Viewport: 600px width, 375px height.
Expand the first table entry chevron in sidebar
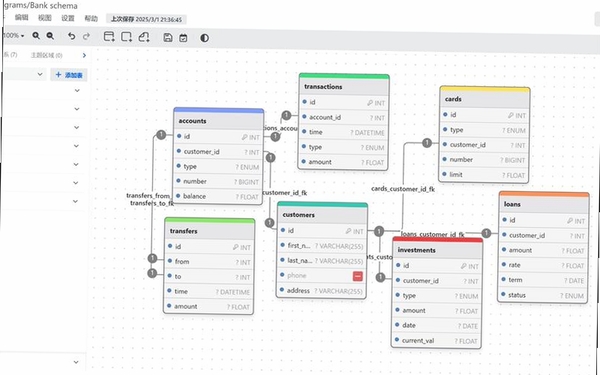tap(77, 91)
